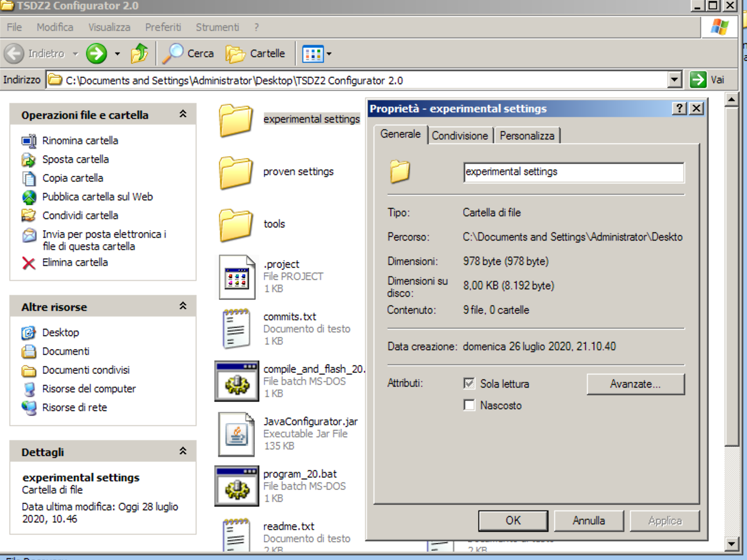Go up one folder level
Image resolution: width=747 pixels, height=560 pixels.
click(x=139, y=53)
